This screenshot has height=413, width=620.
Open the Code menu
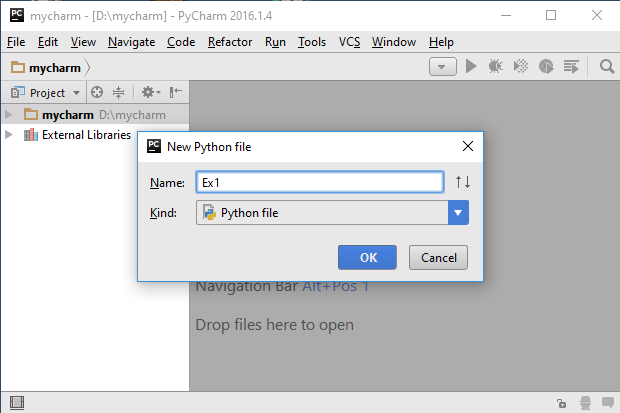[181, 42]
